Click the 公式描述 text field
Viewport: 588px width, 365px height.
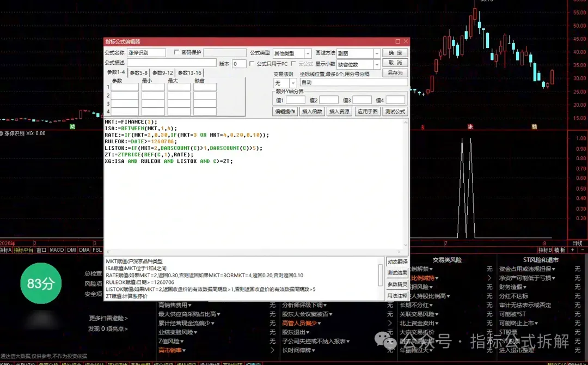point(171,63)
